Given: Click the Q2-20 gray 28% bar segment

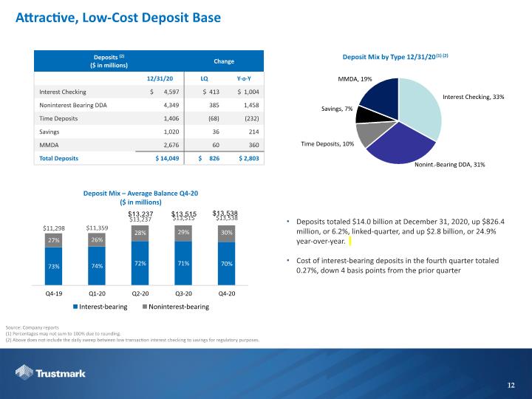Looking at the screenshot, I should click(140, 233).
